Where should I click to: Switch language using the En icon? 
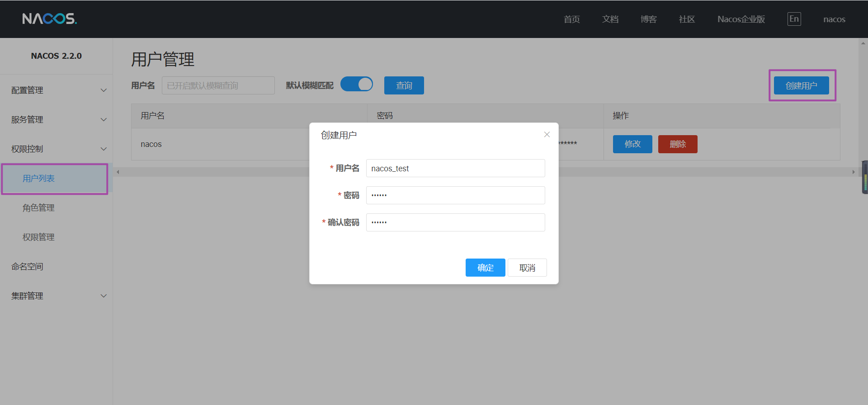pyautogui.click(x=794, y=19)
